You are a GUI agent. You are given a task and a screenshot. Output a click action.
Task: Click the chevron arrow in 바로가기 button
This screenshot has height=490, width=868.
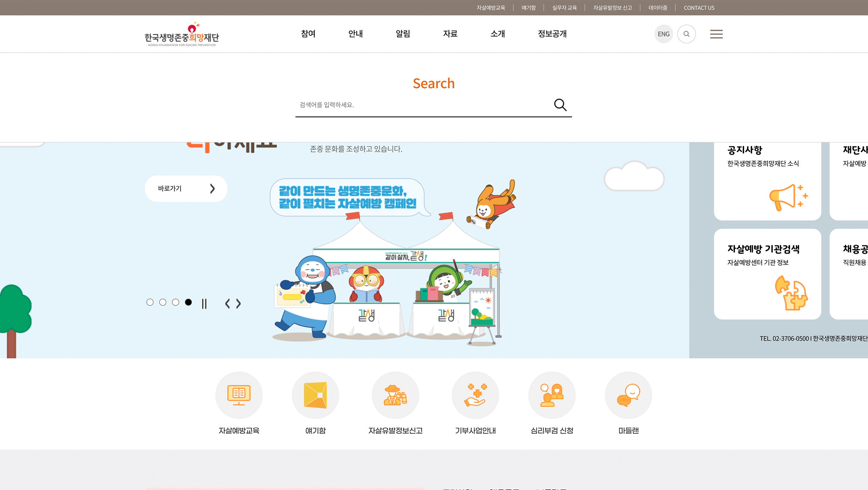[212, 189]
